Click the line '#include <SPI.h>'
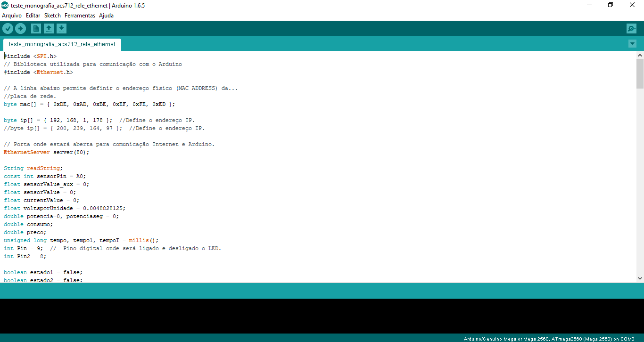644x342 pixels. point(30,56)
